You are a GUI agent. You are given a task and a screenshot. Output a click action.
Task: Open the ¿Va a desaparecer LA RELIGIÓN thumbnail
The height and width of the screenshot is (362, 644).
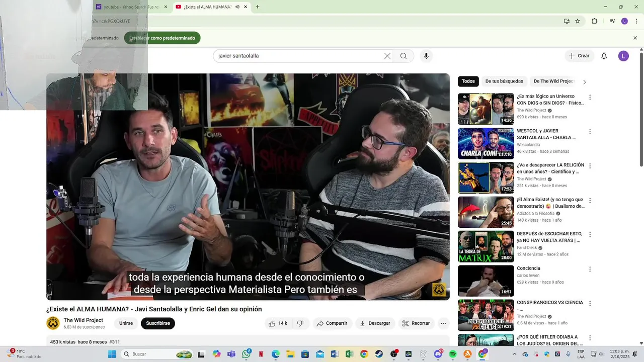(x=486, y=177)
